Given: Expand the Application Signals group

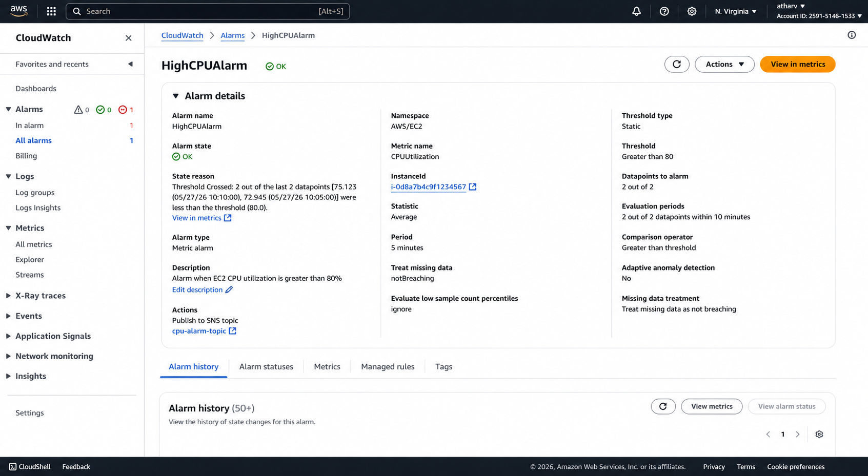Looking at the screenshot, I should pos(9,336).
